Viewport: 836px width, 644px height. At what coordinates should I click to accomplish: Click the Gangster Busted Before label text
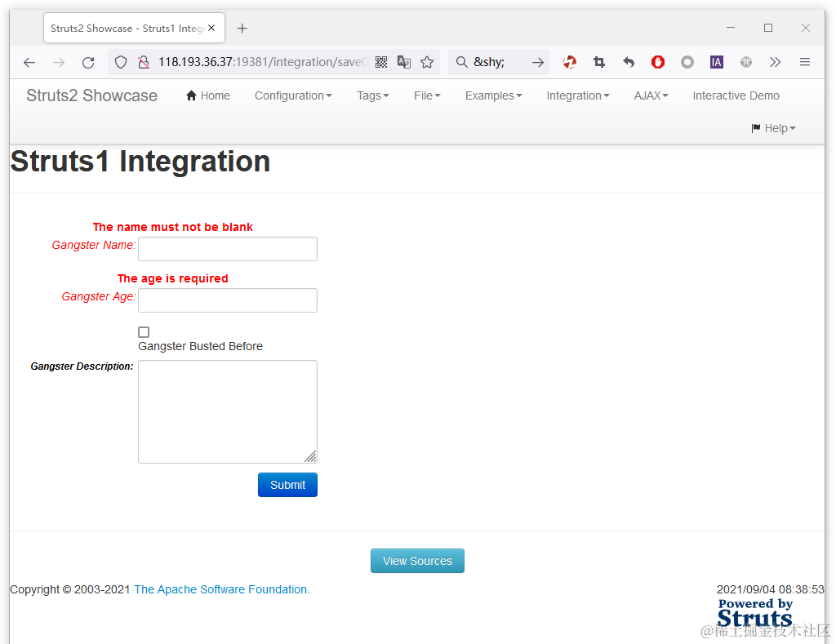[201, 347]
